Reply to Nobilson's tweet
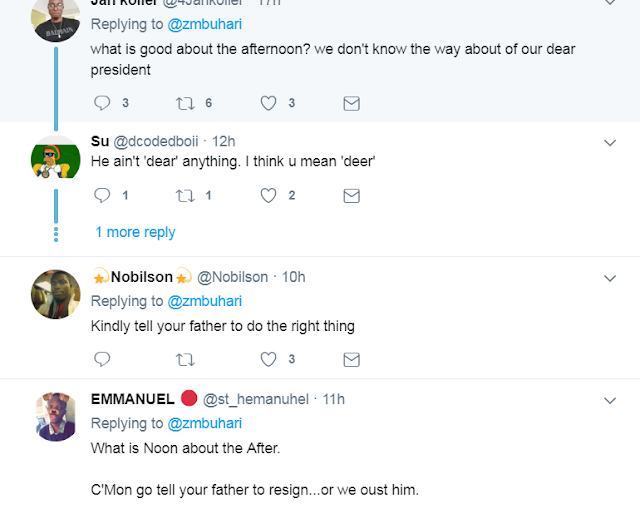 click(x=102, y=359)
